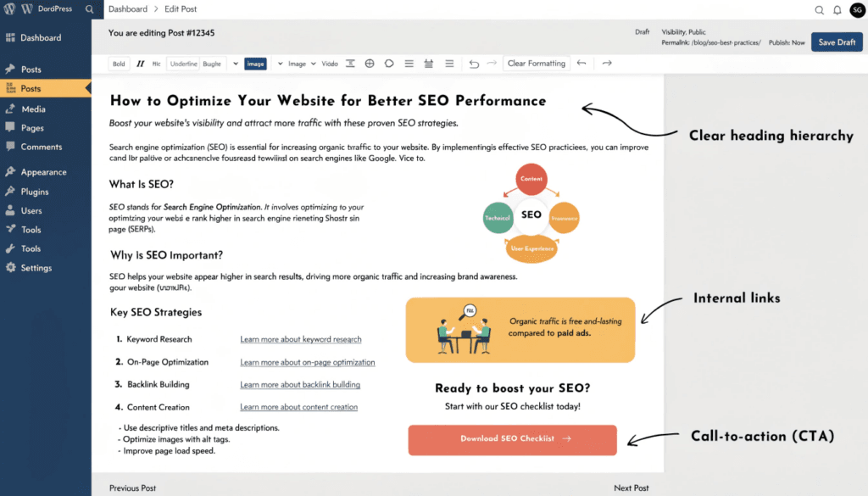Click the What Is SEO? heading
Image resolution: width=868 pixels, height=496 pixels.
click(x=142, y=184)
